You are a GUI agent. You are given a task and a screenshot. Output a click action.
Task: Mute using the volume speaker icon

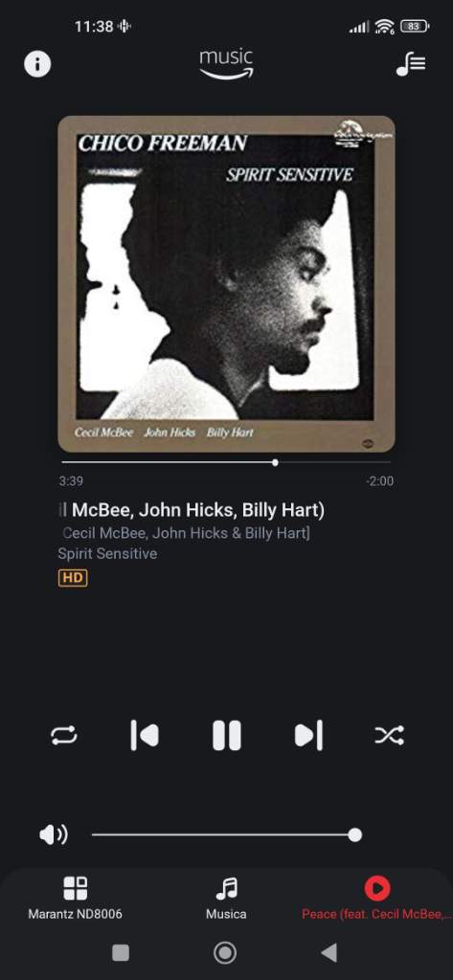54,835
